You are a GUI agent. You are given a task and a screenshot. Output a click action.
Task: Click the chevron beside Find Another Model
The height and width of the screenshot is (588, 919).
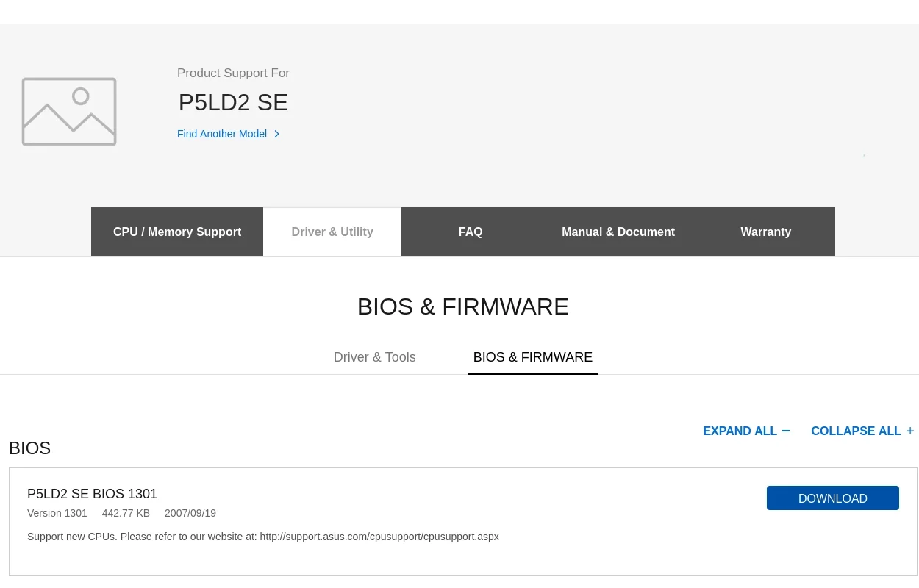277,134
